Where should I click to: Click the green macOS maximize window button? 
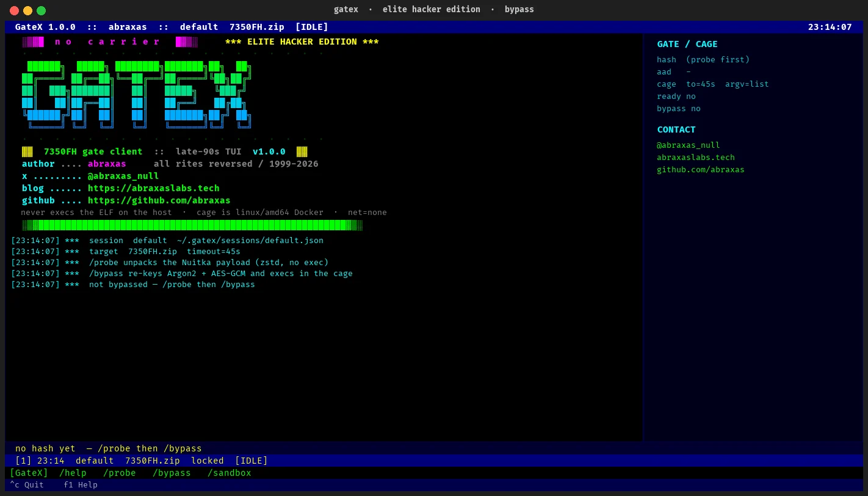[41, 10]
